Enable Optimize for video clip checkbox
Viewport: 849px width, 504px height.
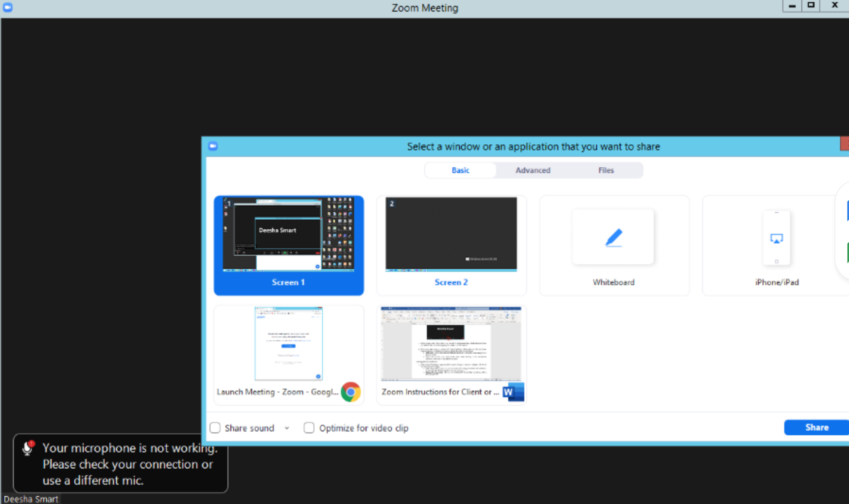point(309,428)
